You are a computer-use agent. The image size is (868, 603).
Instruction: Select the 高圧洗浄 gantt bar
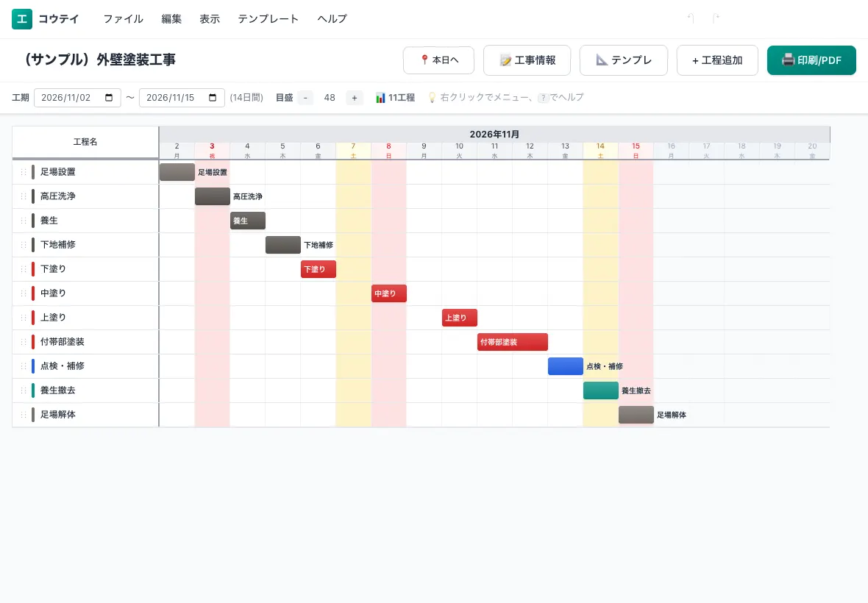tap(213, 196)
